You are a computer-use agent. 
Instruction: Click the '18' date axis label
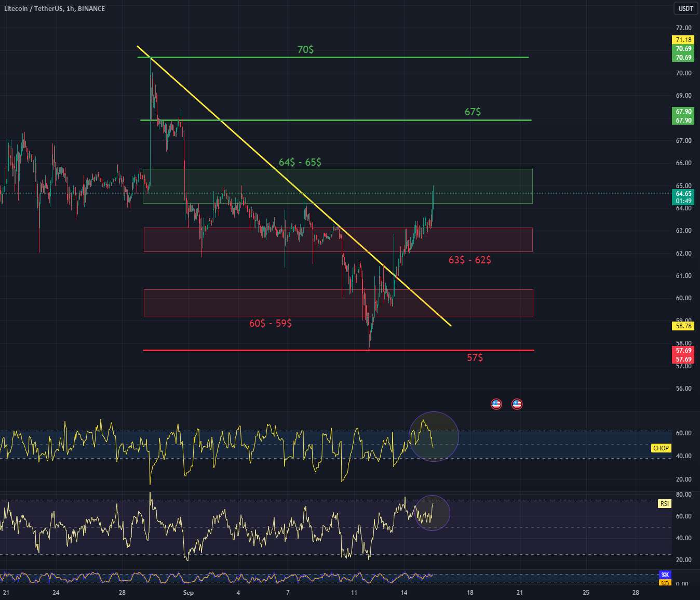470,593
